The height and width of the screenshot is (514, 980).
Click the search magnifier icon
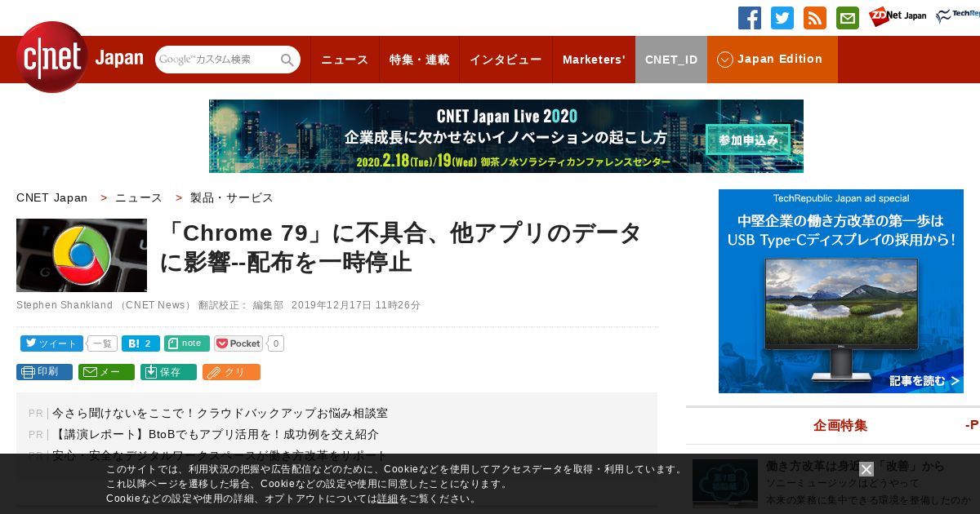287,60
